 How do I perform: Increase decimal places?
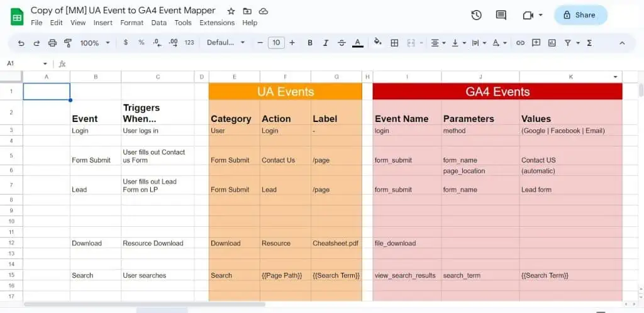tap(174, 43)
